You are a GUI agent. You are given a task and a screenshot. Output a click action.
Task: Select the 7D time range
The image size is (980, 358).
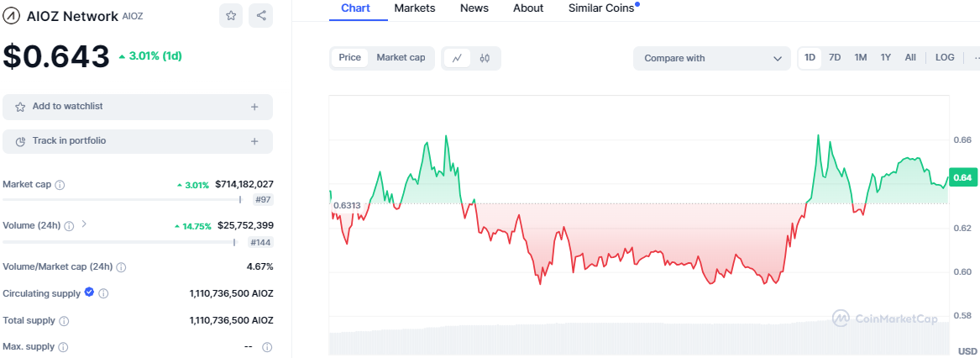coord(835,58)
